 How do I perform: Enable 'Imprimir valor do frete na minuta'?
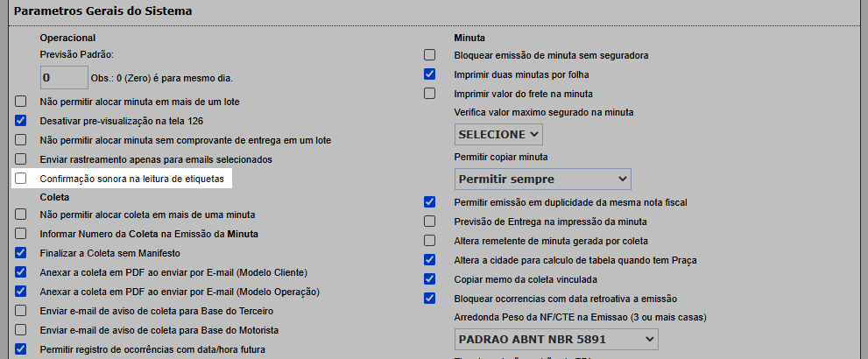tap(429, 94)
